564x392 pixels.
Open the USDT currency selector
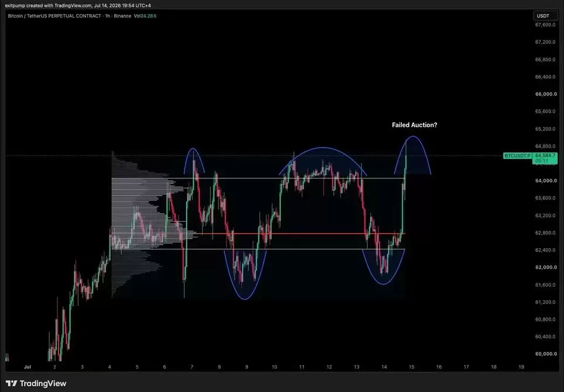(x=543, y=16)
